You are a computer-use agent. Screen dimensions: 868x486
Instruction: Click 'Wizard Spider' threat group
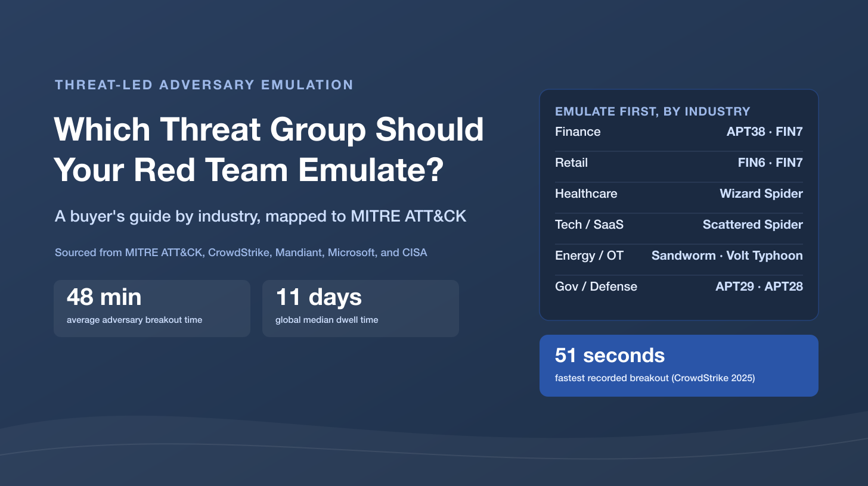(761, 194)
